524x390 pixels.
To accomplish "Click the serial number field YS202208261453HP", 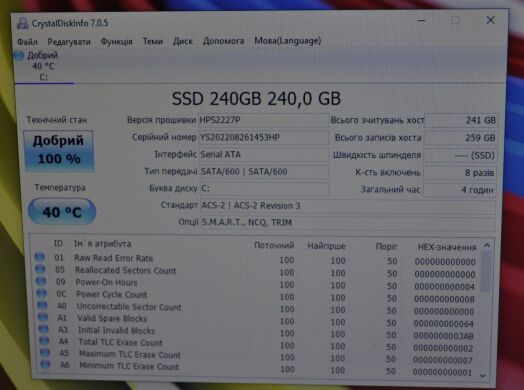I will coord(264,137).
